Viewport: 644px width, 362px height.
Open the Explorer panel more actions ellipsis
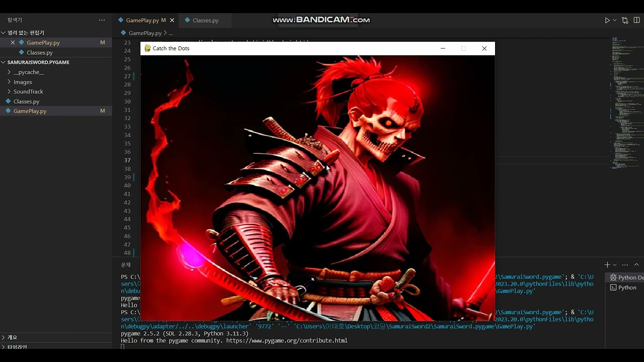pos(102,20)
